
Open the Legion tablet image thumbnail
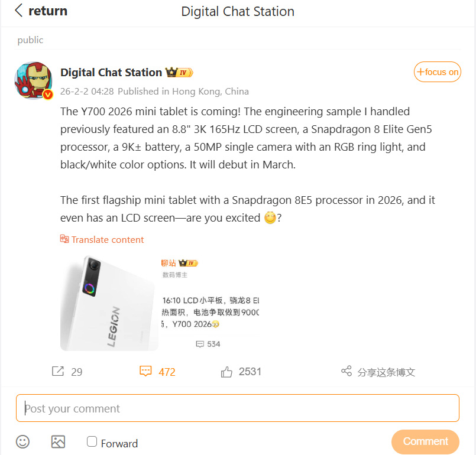109,303
